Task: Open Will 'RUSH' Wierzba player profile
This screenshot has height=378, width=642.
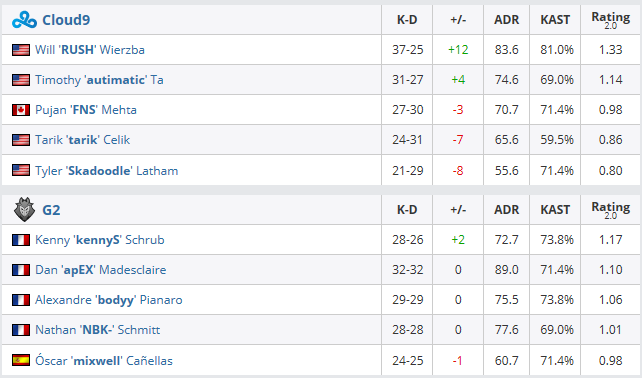Action: [90, 50]
